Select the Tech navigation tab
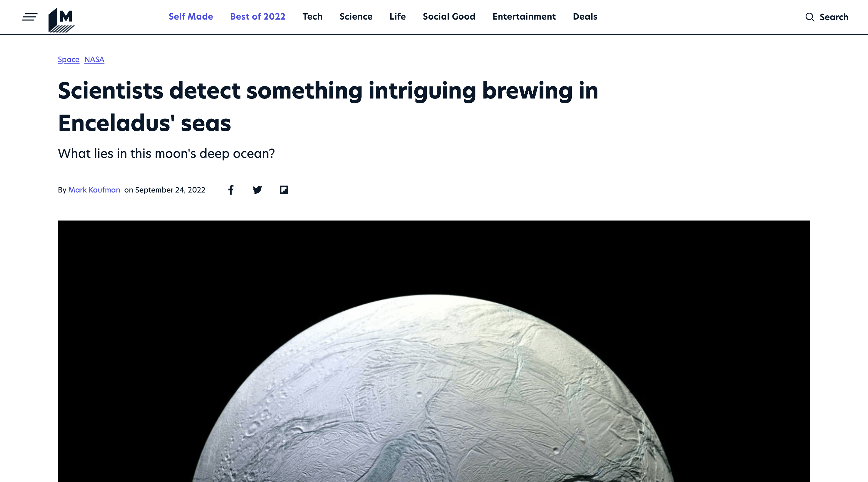The image size is (868, 482). tap(312, 16)
